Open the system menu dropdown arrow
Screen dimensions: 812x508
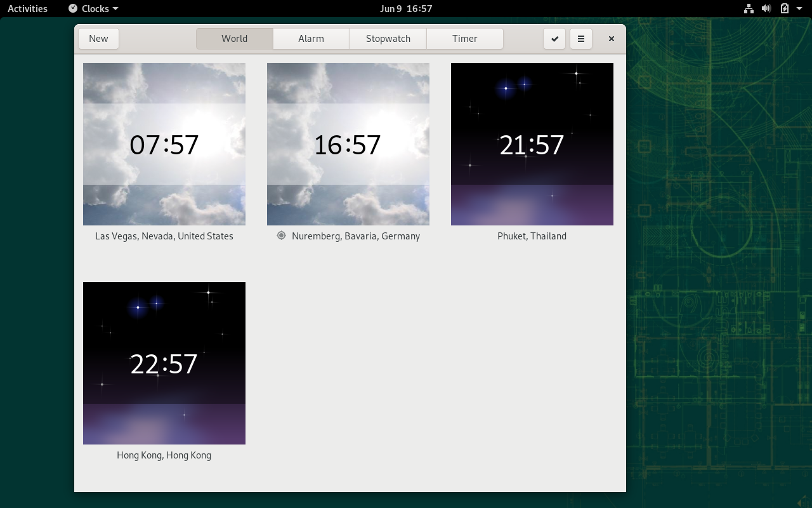point(799,9)
